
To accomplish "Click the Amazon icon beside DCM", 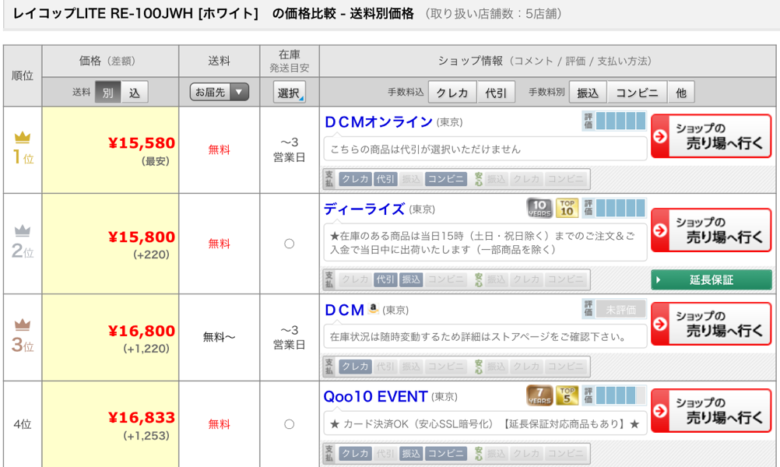I will 373,309.
